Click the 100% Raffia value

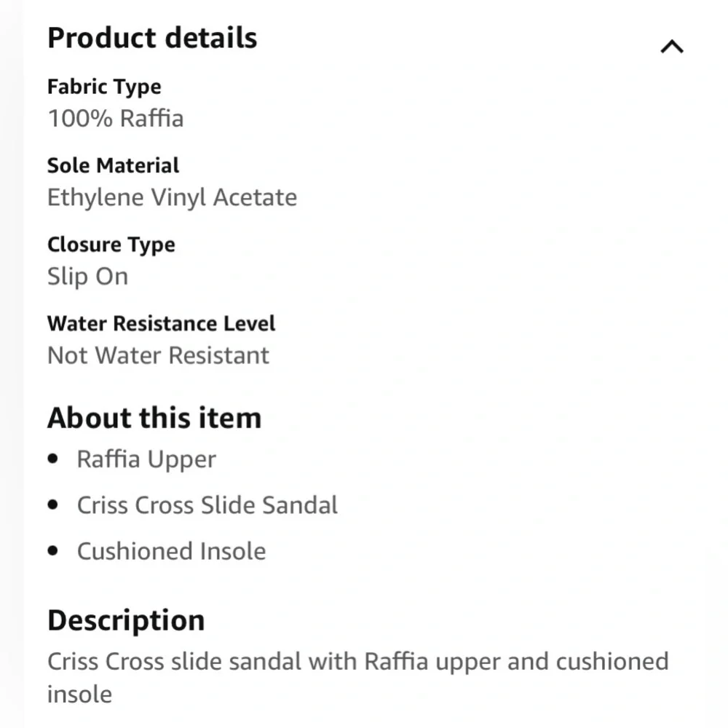tap(116, 118)
